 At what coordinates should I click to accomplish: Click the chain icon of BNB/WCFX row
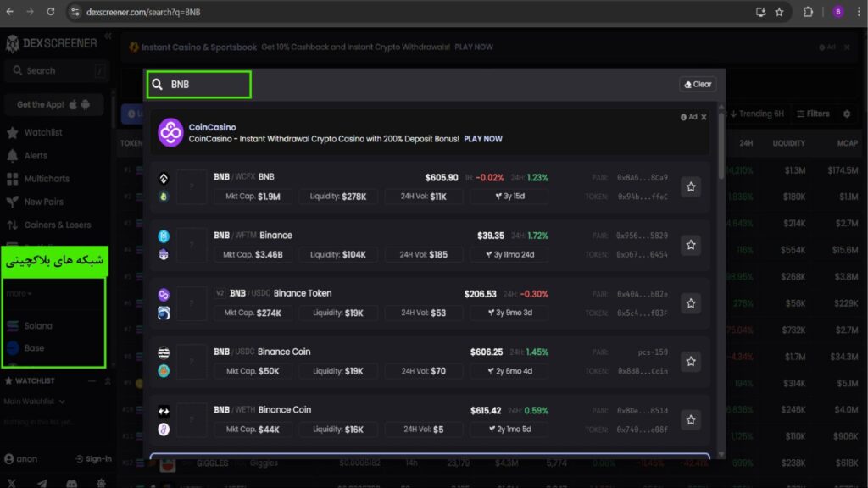click(x=164, y=178)
